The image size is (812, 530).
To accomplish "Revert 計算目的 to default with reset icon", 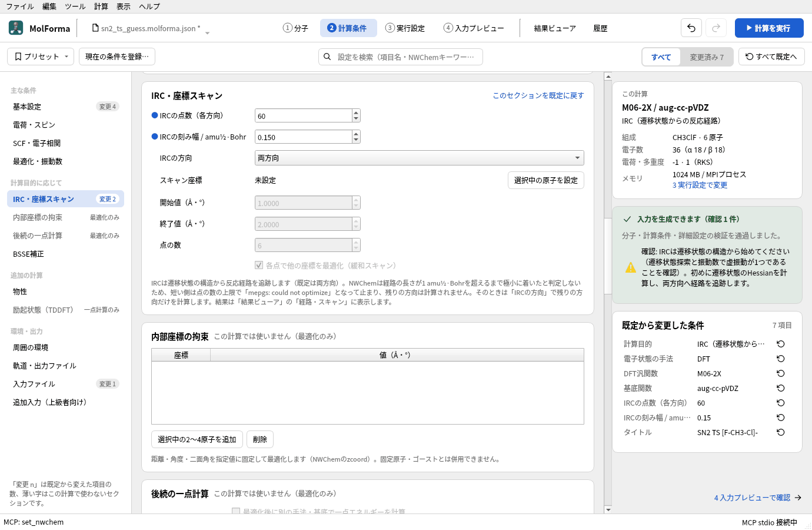I will pos(780,344).
